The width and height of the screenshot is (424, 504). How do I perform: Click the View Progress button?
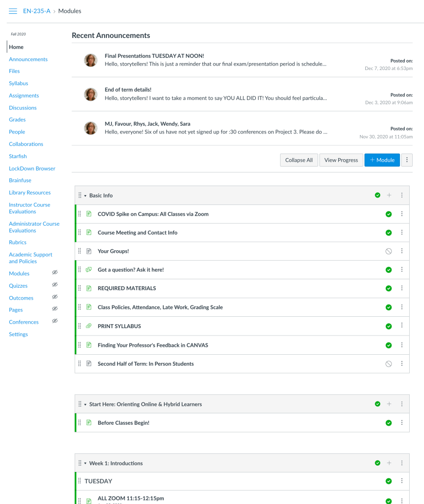[x=341, y=160]
